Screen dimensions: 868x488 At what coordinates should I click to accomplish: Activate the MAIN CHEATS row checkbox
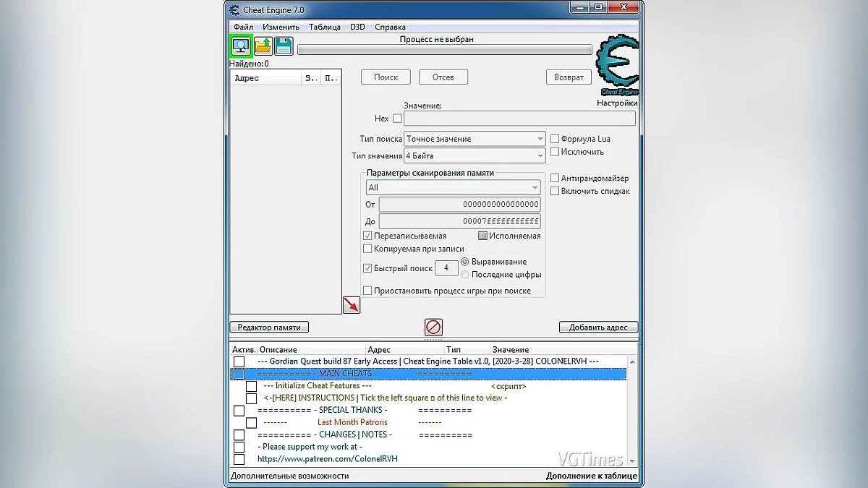[x=239, y=374]
